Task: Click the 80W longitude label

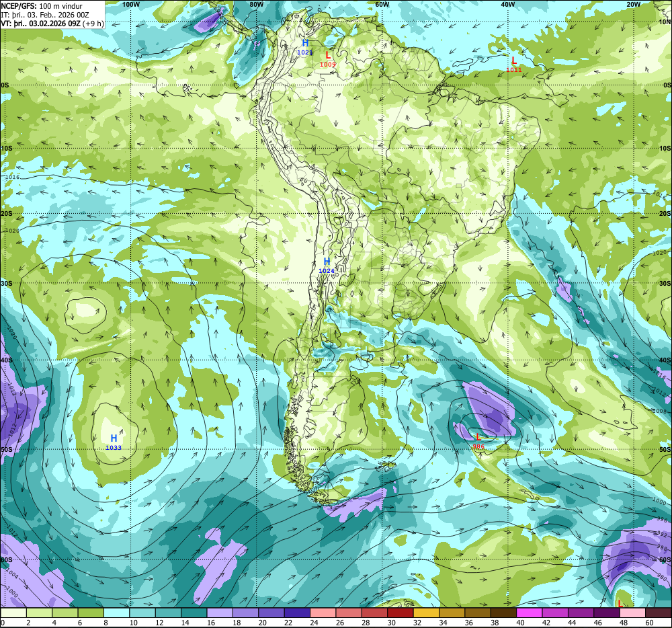Action: point(256,4)
